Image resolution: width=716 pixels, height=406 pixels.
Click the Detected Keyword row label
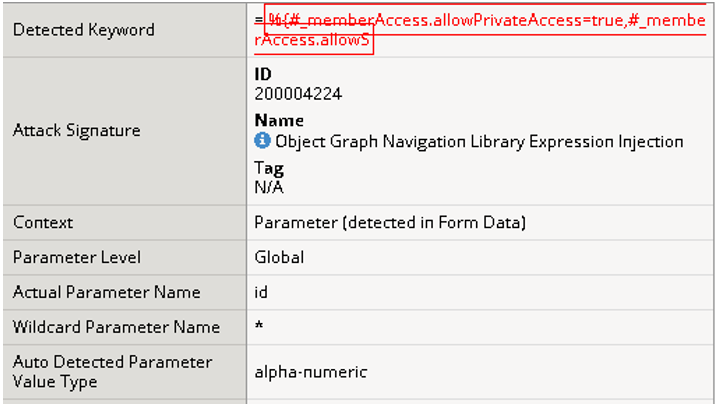[84, 30]
